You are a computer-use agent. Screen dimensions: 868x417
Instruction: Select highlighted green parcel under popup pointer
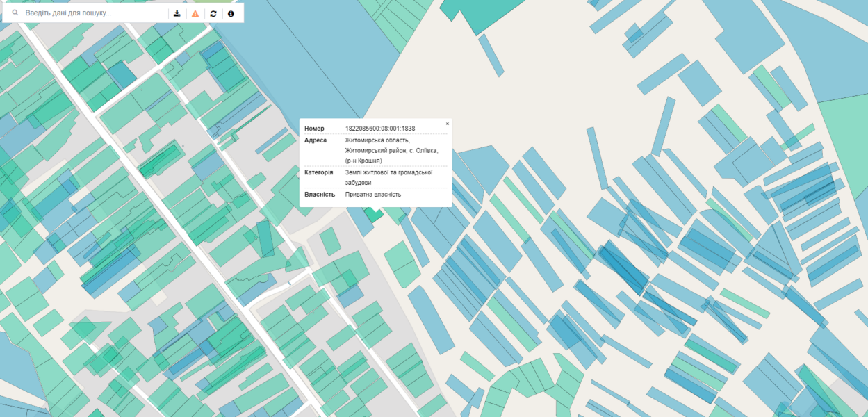375,215
